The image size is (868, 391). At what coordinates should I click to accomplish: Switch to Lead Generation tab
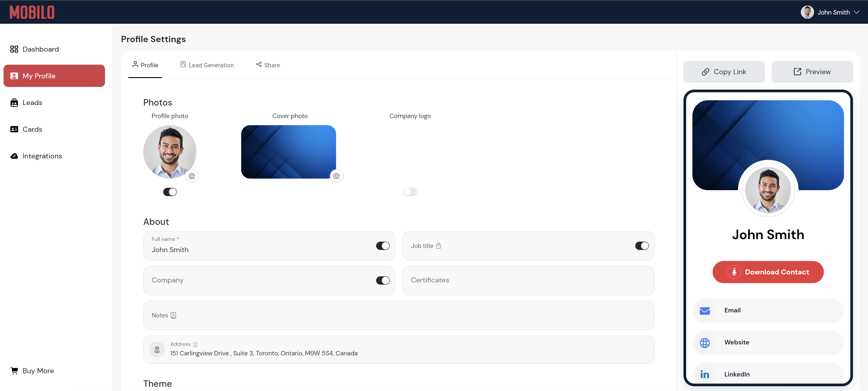[x=207, y=65]
